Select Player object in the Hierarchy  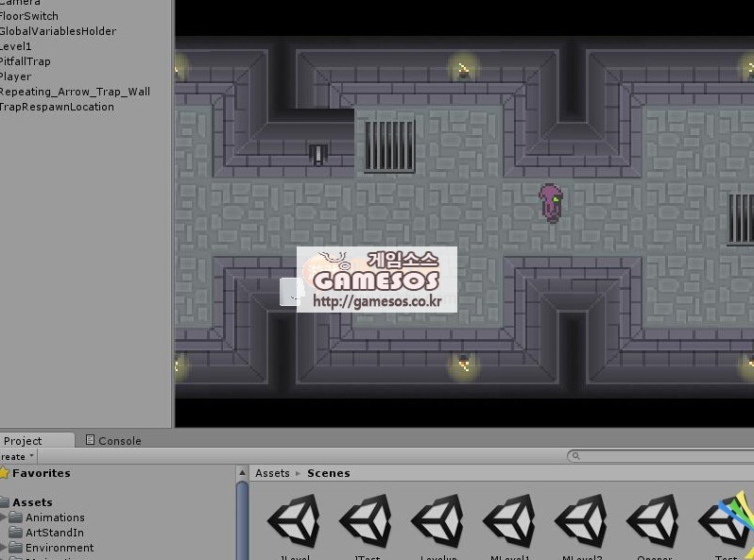[x=15, y=76]
